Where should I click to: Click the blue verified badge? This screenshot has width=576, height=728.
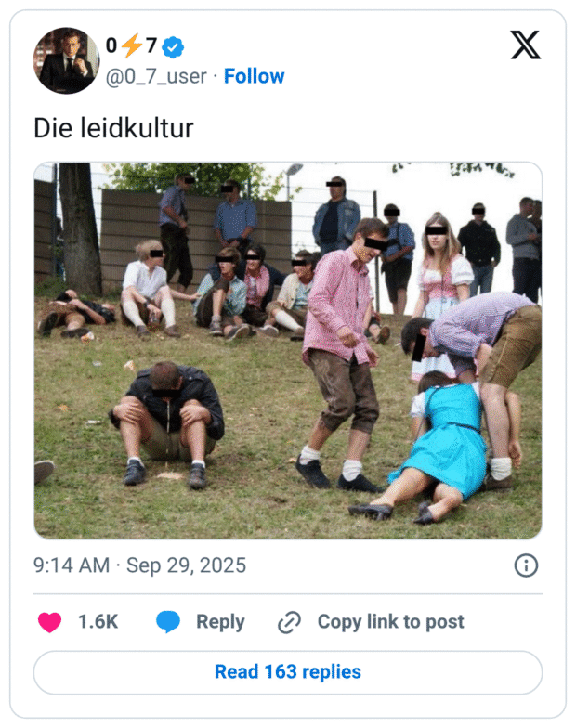click(x=173, y=45)
